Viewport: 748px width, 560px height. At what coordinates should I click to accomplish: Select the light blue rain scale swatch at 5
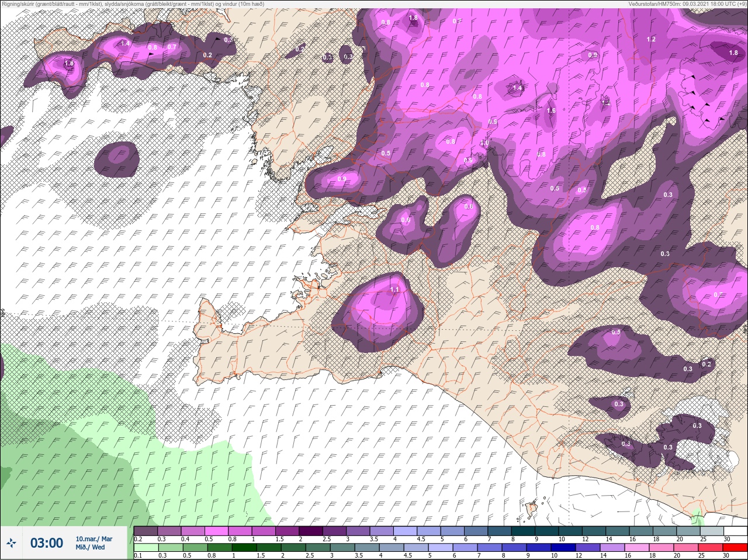(440, 547)
